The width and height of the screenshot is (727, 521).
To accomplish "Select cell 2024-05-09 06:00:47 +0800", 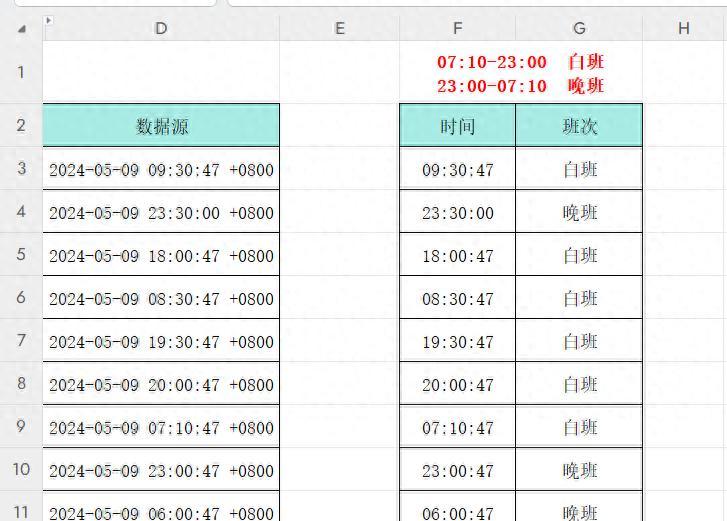I will (x=161, y=506).
